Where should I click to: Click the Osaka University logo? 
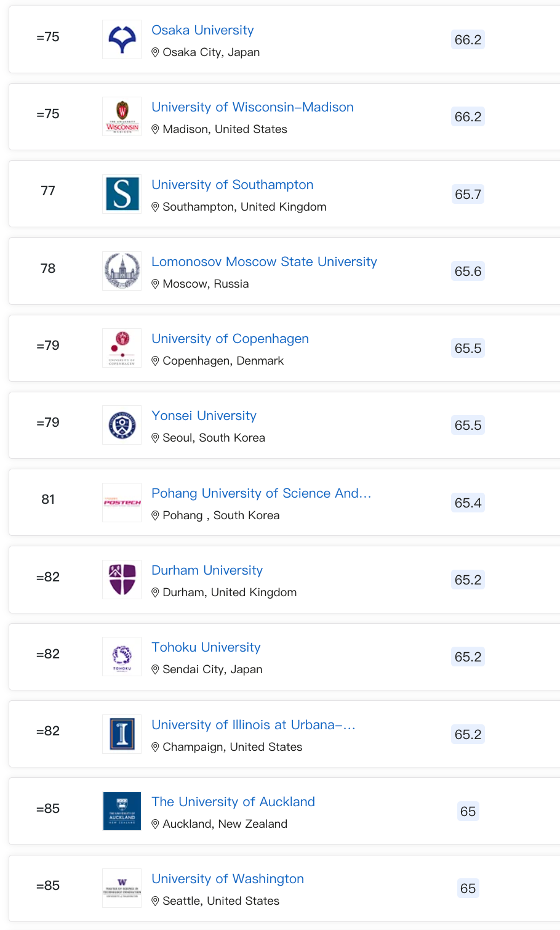[x=122, y=39]
